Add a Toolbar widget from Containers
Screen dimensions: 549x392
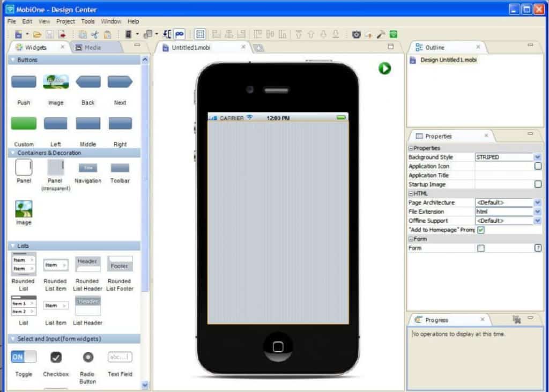[120, 168]
